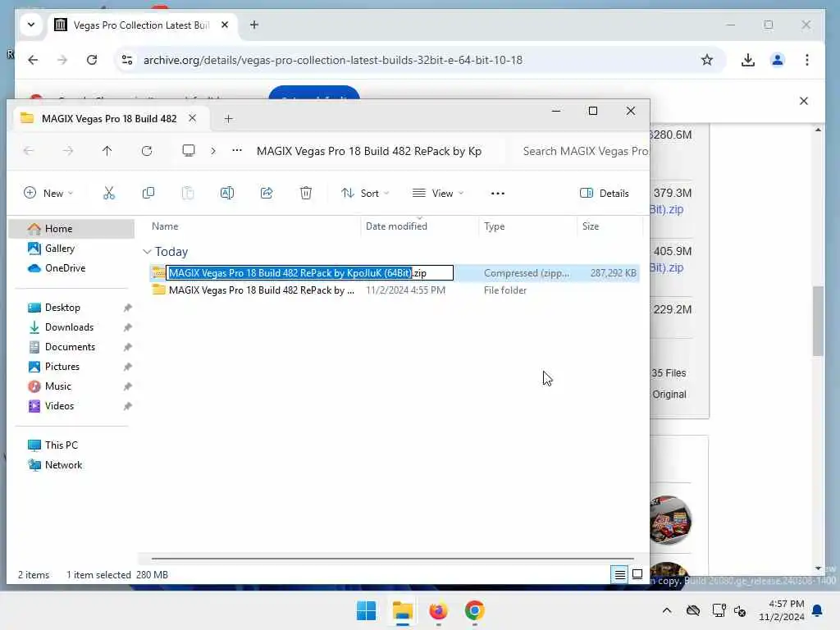
Task: Click the Paste icon in Explorer toolbar
Action: [188, 193]
